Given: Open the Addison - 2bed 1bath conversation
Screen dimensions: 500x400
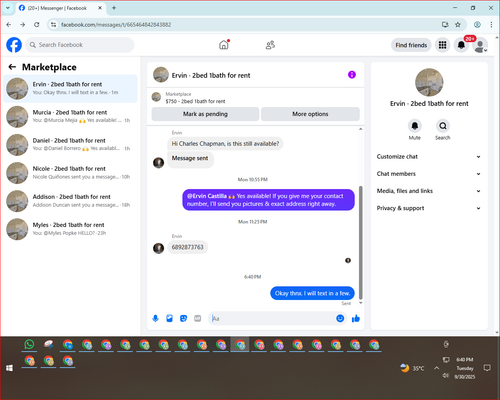Looking at the screenshot, I should click(x=70, y=201).
